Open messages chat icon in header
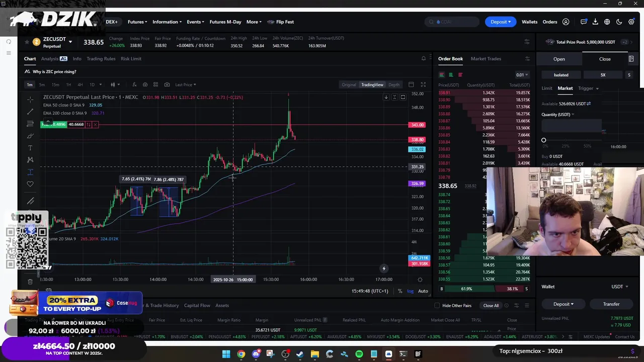Screen dimensions: 644x362 (584, 22)
